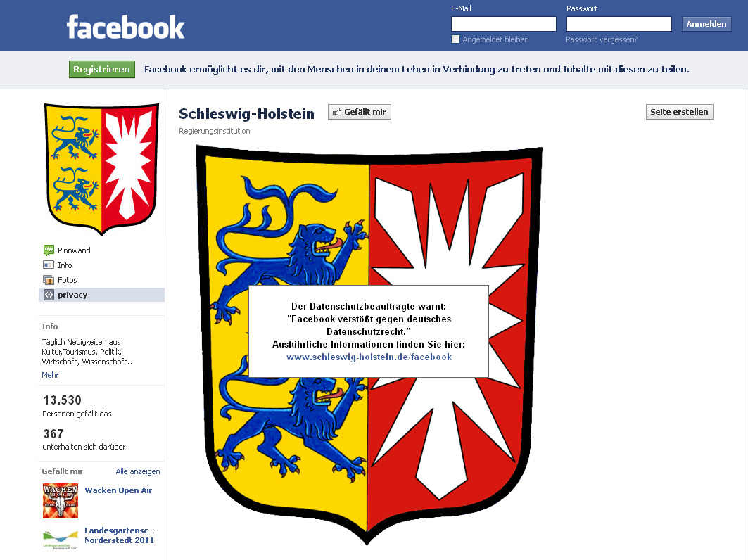Screen dimensions: 748x560
Task: Open Wacken Open Air page link
Action: pos(118,490)
